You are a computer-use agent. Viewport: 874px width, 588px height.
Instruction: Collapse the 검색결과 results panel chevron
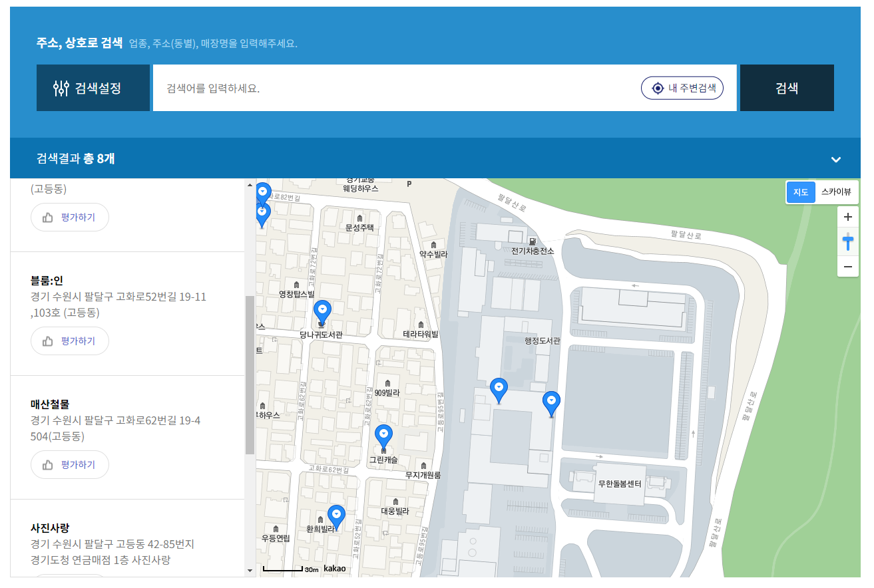[x=836, y=160]
